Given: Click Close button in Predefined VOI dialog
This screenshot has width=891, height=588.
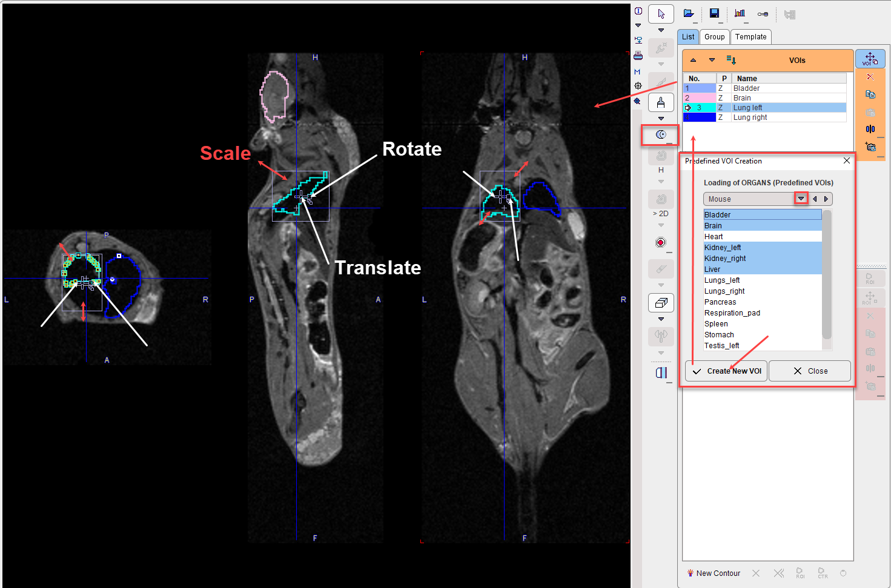Looking at the screenshot, I should click(810, 371).
